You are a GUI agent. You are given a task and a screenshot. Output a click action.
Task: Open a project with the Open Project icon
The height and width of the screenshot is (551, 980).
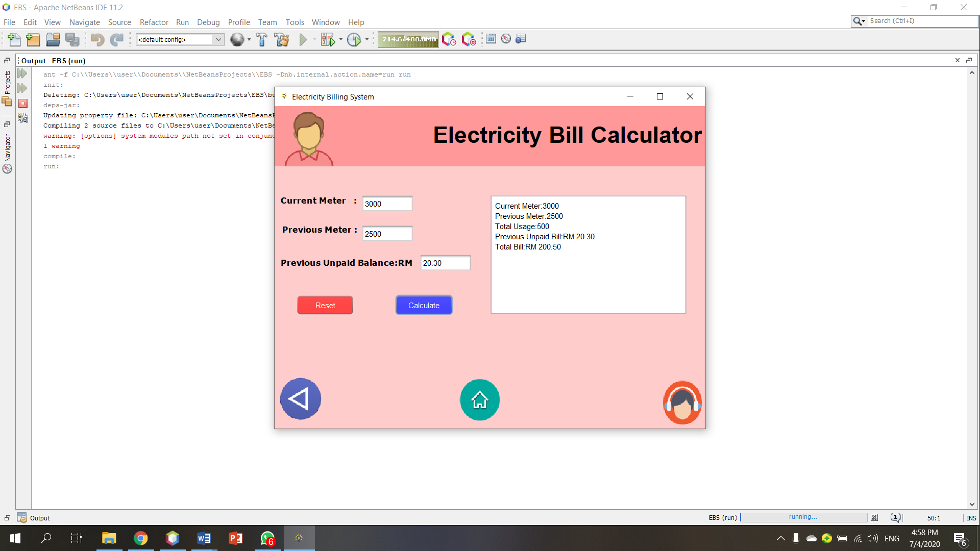(53, 39)
